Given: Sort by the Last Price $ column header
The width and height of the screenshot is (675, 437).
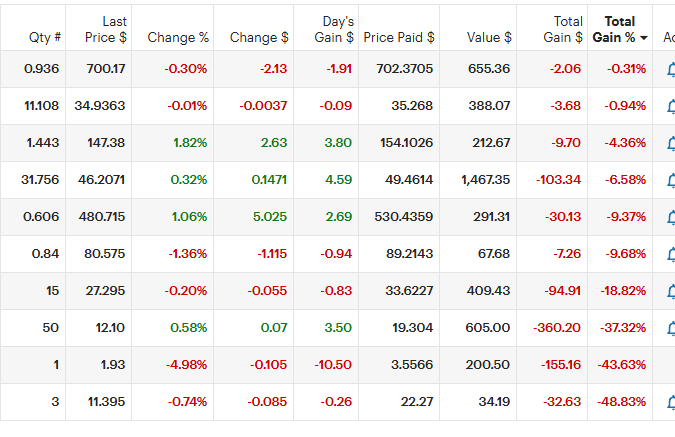Looking at the screenshot, I should [106, 29].
